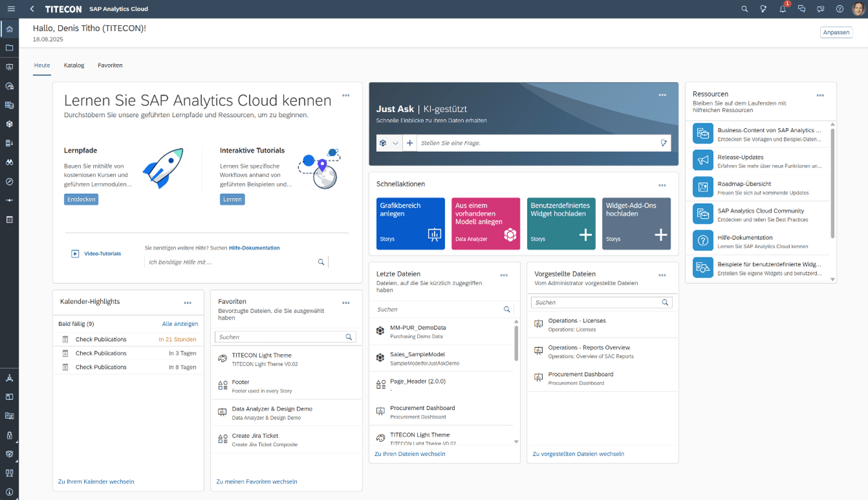Click Lernen under Interaktive Tutorials
The width and height of the screenshot is (868, 500).
tap(232, 199)
